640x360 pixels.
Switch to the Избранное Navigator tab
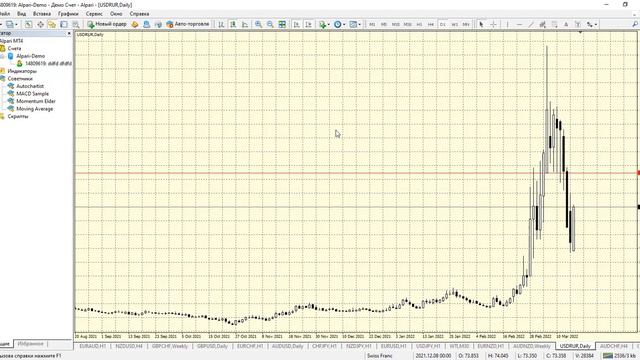coord(30,344)
